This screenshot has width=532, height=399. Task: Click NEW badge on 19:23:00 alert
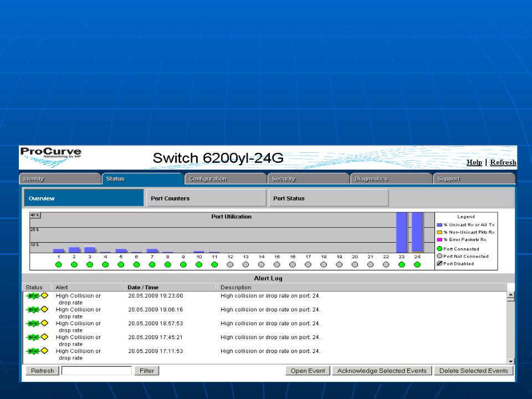coord(33,296)
